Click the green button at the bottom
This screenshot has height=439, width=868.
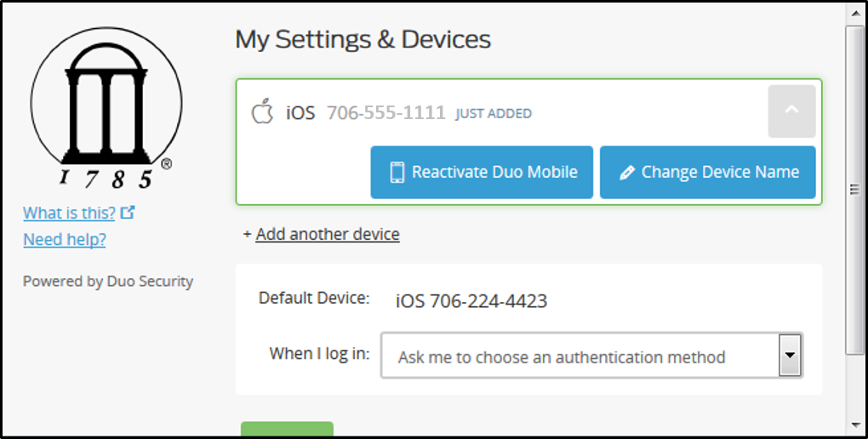pos(287,429)
